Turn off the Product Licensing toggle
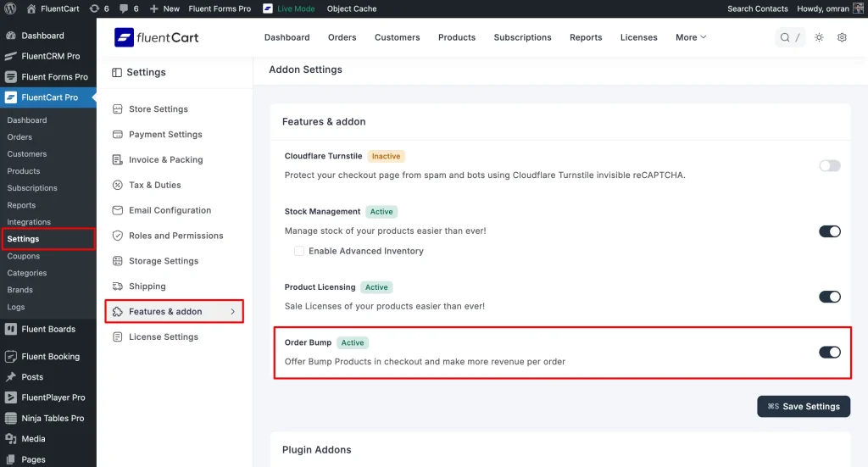 (x=829, y=297)
